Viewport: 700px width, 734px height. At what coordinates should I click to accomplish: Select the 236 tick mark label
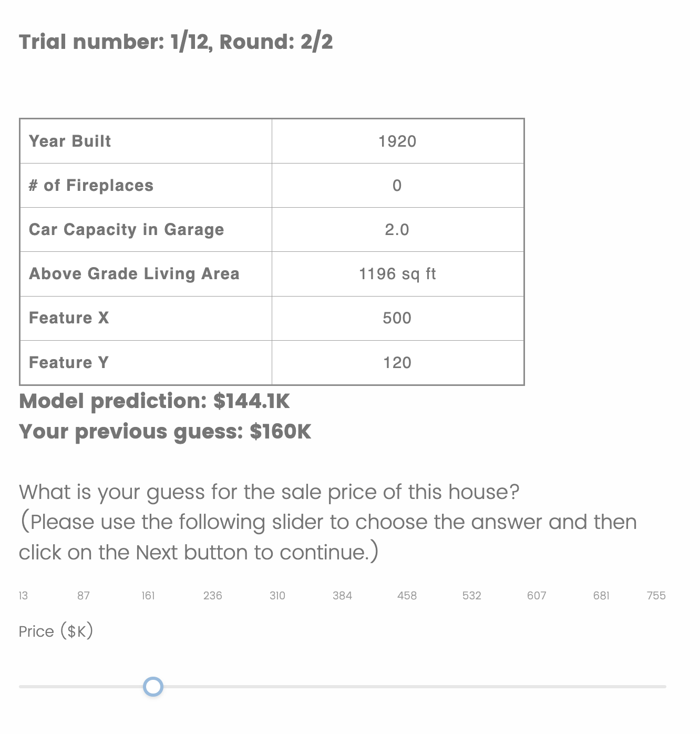coord(213,596)
